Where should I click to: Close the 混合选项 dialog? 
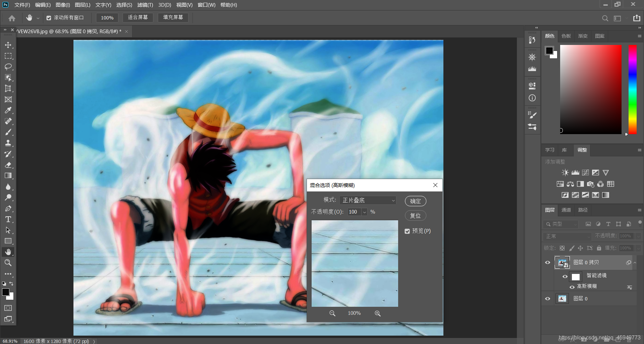click(435, 185)
